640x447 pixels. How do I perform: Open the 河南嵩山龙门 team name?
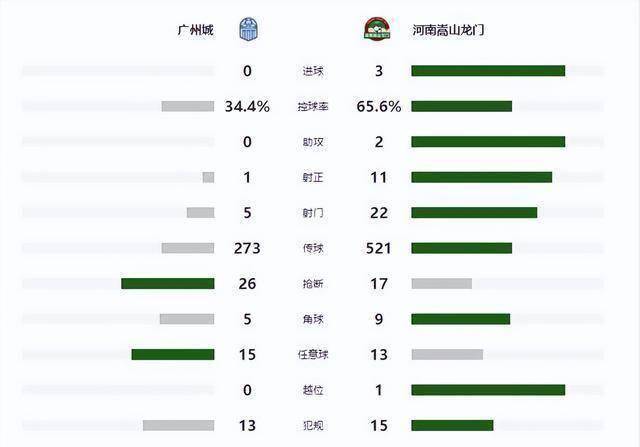pyautogui.click(x=448, y=30)
